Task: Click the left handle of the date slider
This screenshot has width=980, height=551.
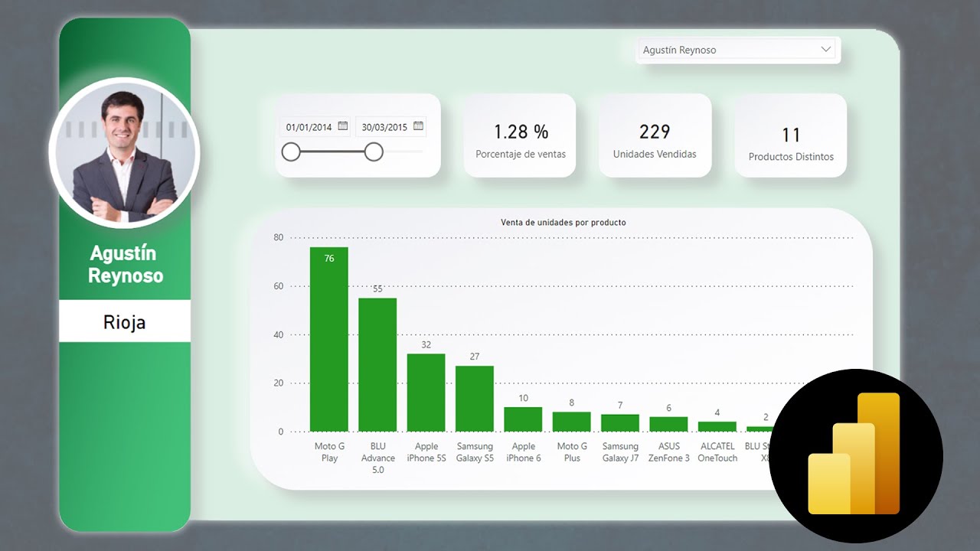Action: pos(291,152)
